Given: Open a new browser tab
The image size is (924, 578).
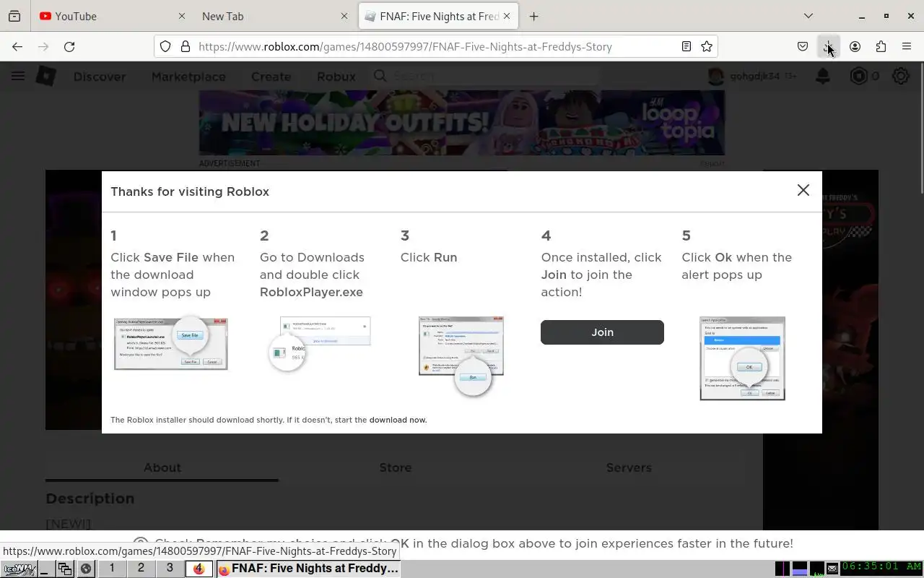Looking at the screenshot, I should tap(534, 16).
